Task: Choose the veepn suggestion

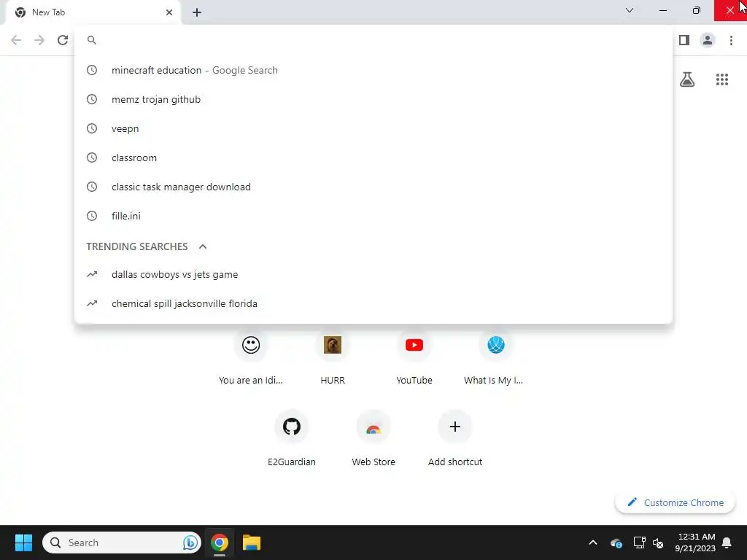Action: (373, 128)
